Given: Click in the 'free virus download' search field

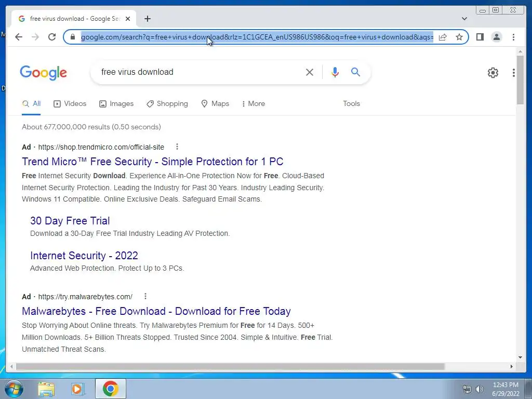Looking at the screenshot, I should [x=200, y=72].
